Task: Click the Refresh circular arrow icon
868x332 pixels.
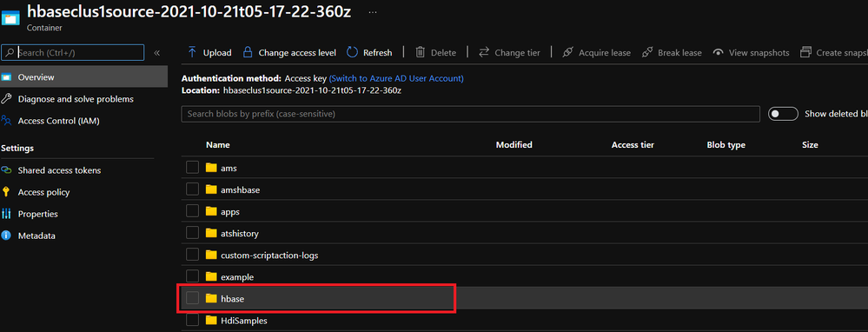Action: (352, 52)
